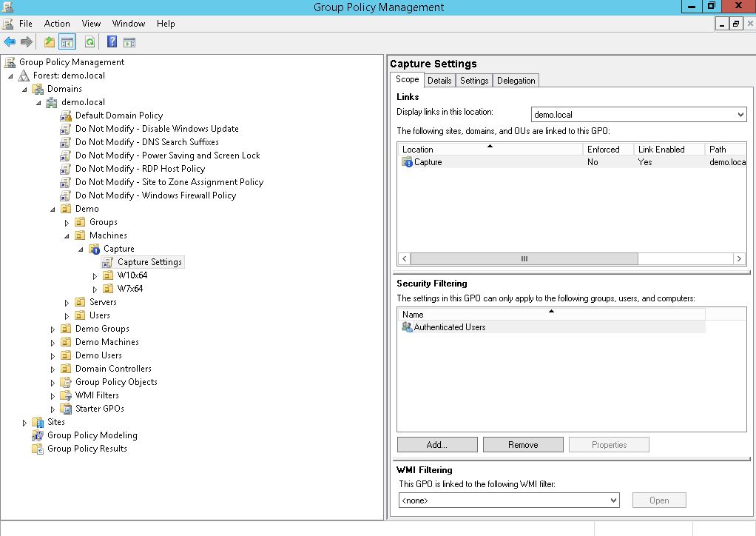Click the Authenticated Users group icon
Screen dimensions: 756x536
point(407,327)
